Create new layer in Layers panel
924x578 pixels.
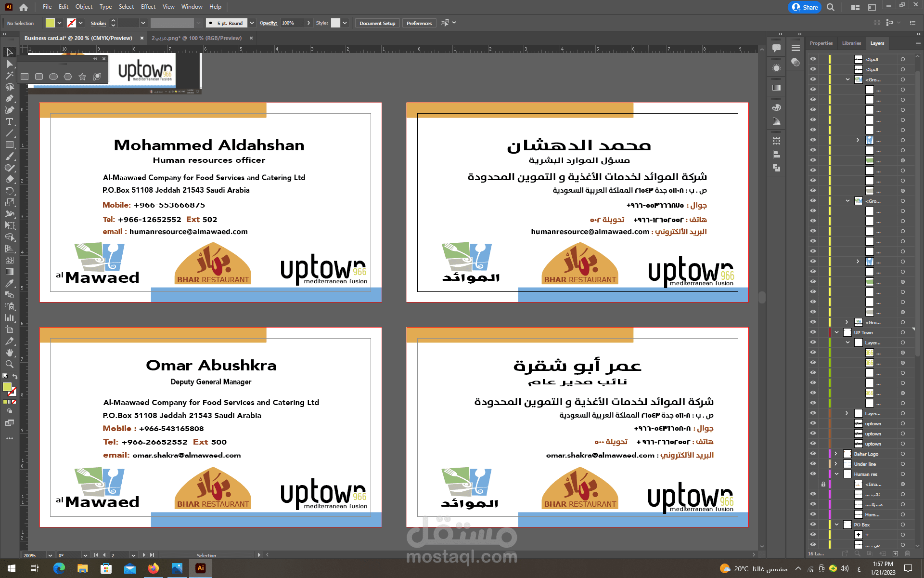pyautogui.click(x=895, y=554)
